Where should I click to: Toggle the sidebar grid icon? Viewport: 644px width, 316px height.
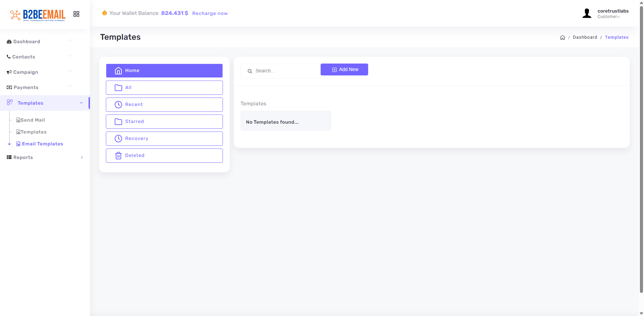pyautogui.click(x=76, y=14)
